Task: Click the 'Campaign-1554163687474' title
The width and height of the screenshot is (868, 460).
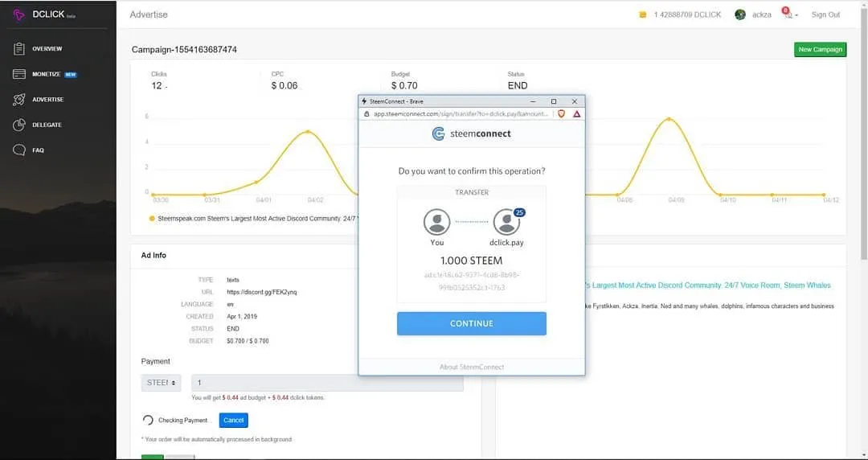Action: (184, 50)
